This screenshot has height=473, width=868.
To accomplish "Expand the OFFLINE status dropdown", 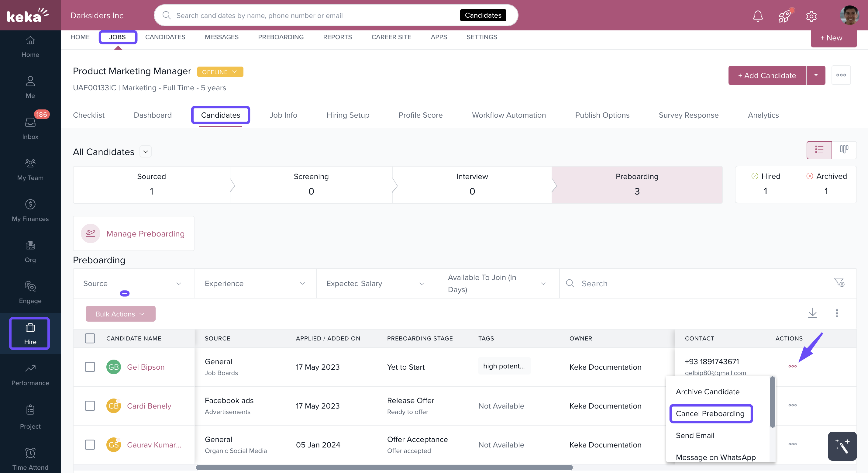I will coord(220,72).
